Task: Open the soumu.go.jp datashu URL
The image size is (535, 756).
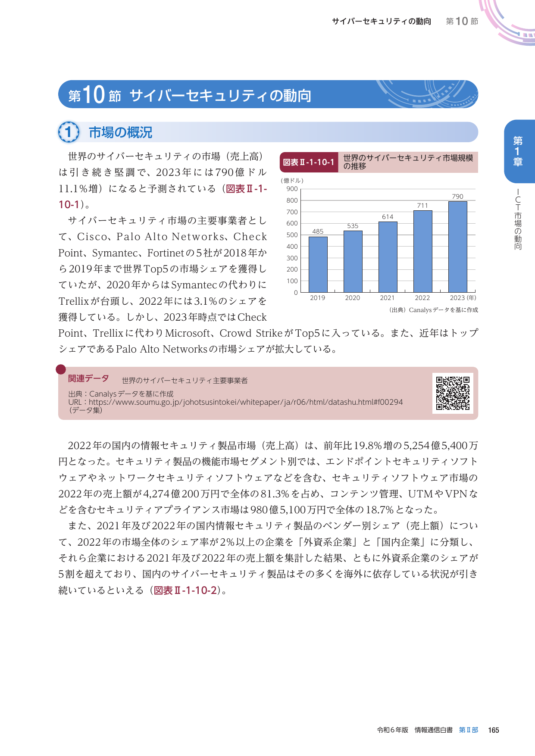Action: click(x=246, y=402)
